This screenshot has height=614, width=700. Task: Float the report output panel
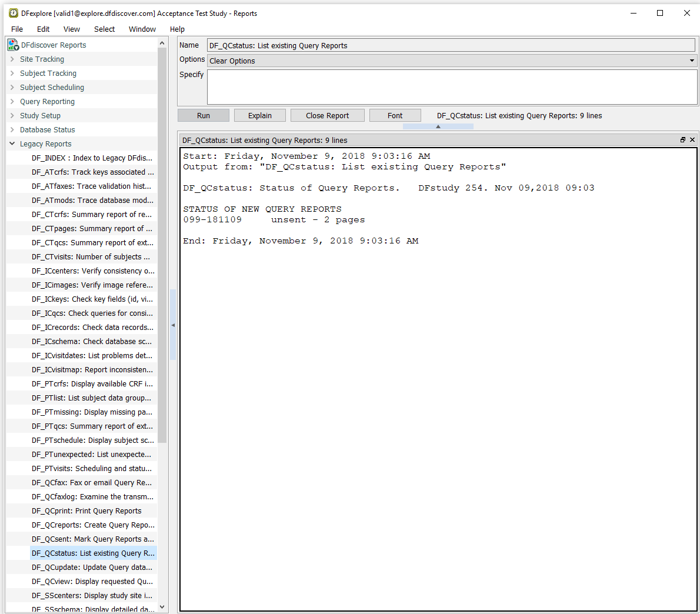[x=682, y=140]
